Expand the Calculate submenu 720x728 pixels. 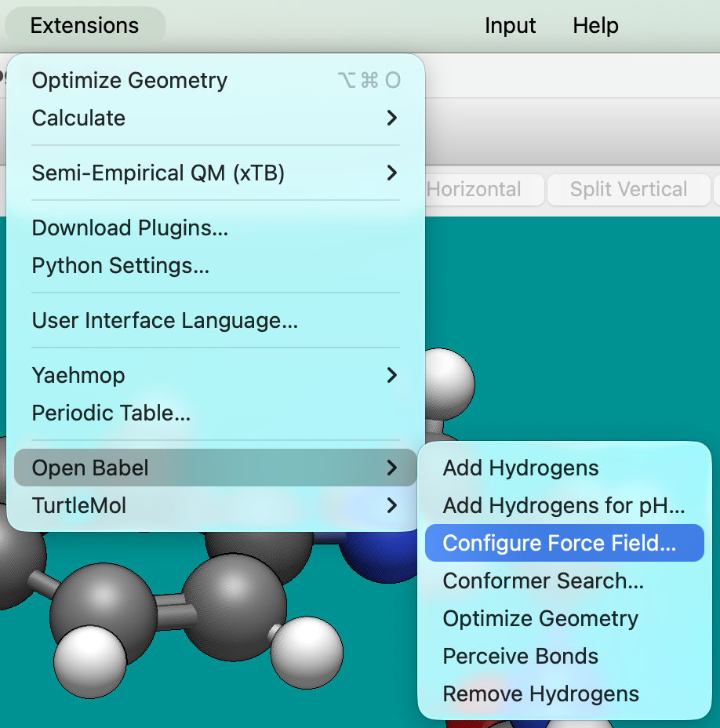pyautogui.click(x=78, y=118)
